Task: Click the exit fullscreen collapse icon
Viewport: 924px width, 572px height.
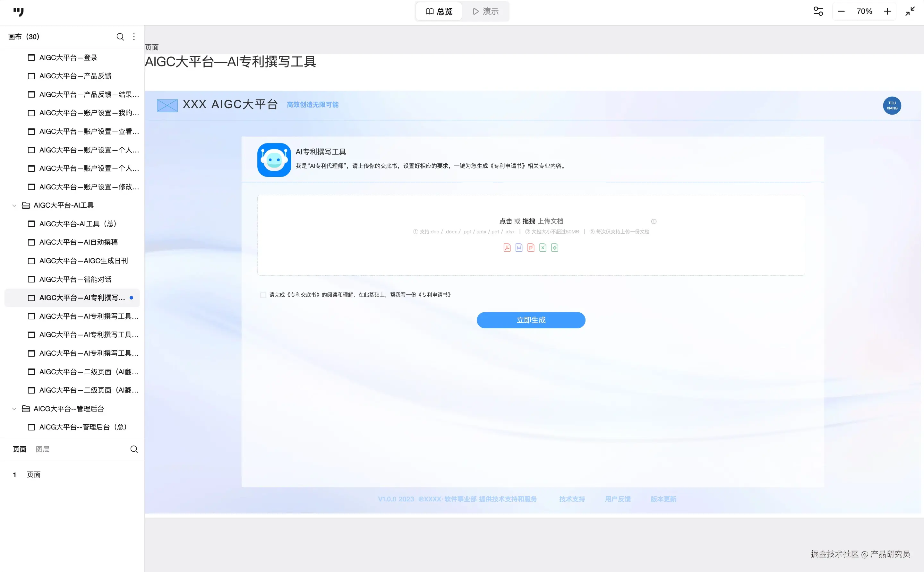Action: click(910, 11)
